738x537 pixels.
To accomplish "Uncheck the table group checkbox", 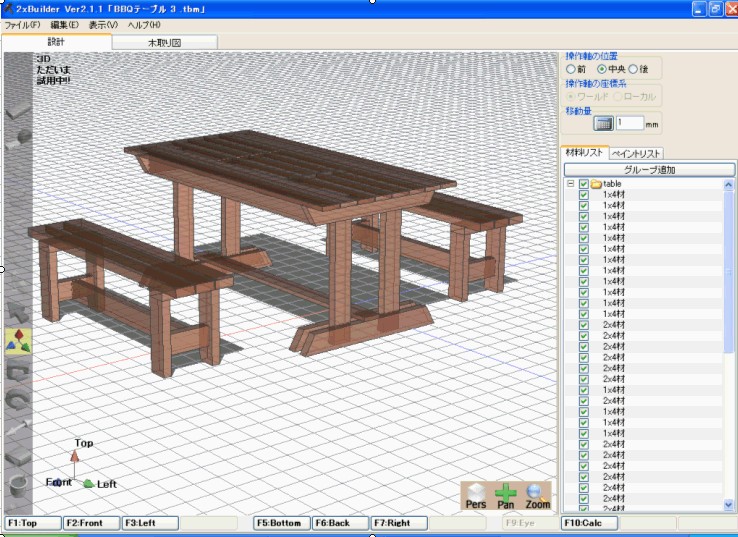I will tap(584, 184).
